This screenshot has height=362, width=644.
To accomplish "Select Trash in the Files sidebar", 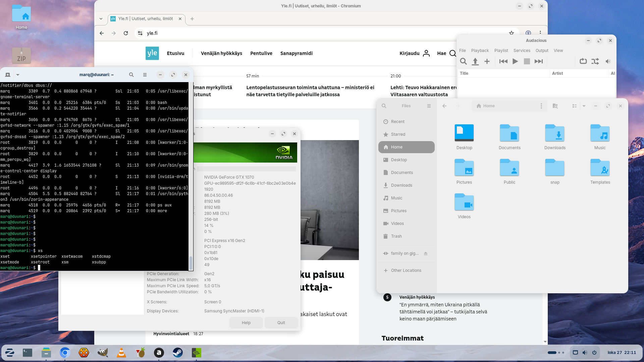I will pyautogui.click(x=396, y=236).
